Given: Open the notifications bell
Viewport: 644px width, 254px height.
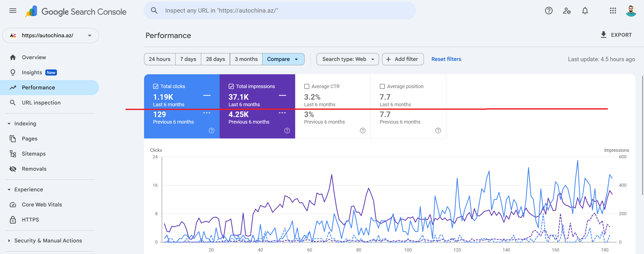Looking at the screenshot, I should point(585,11).
